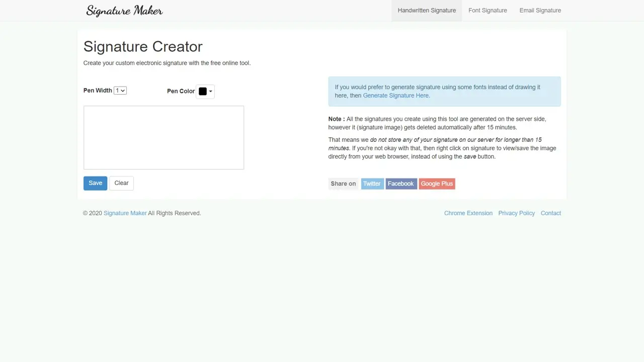Screen dimensions: 644x362
Task: Clear the signature canvas
Action: pyautogui.click(x=121, y=183)
